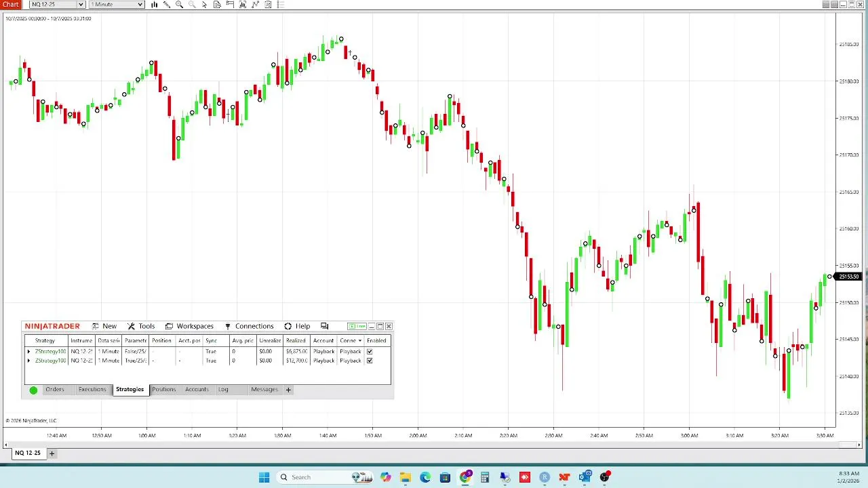868x488 pixels.
Task: Select the NQ 12 25 chart tab
Action: point(28,453)
